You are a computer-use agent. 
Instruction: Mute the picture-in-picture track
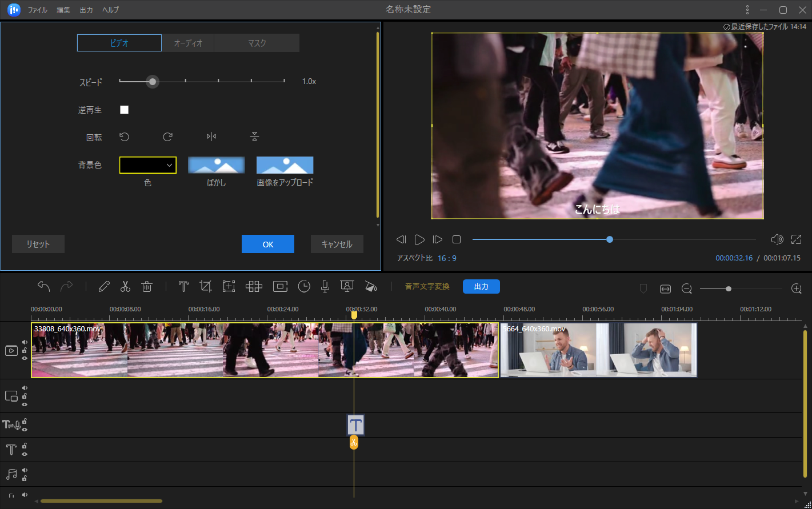25,388
